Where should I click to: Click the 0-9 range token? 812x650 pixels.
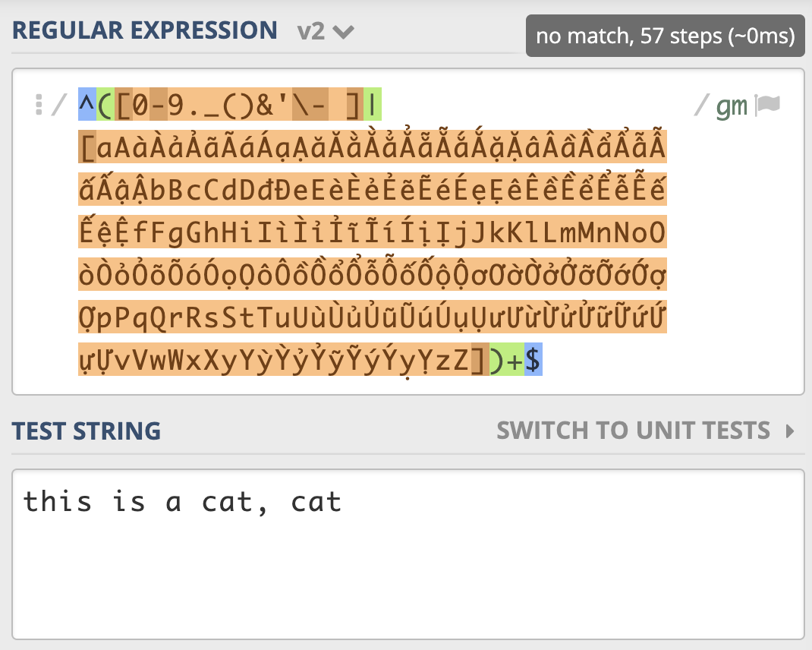click(159, 104)
